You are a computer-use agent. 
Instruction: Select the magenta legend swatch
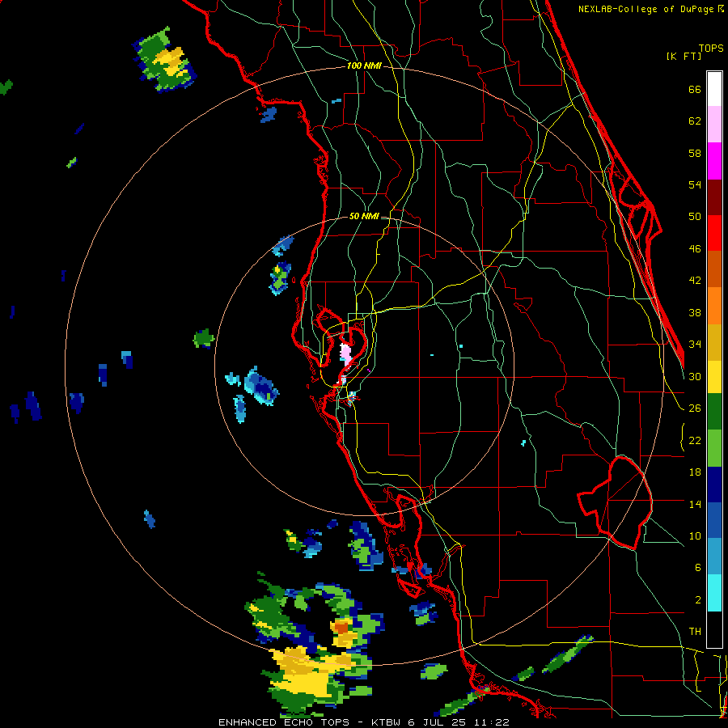[714, 161]
